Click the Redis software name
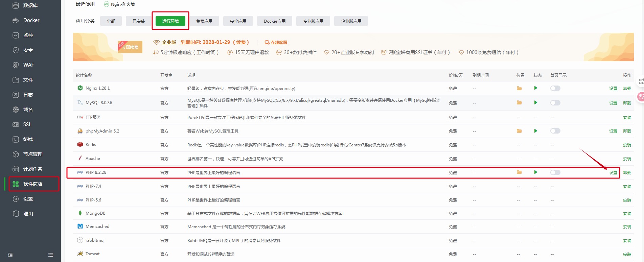Image resolution: width=644 pixels, height=262 pixels. pyautogui.click(x=91, y=145)
